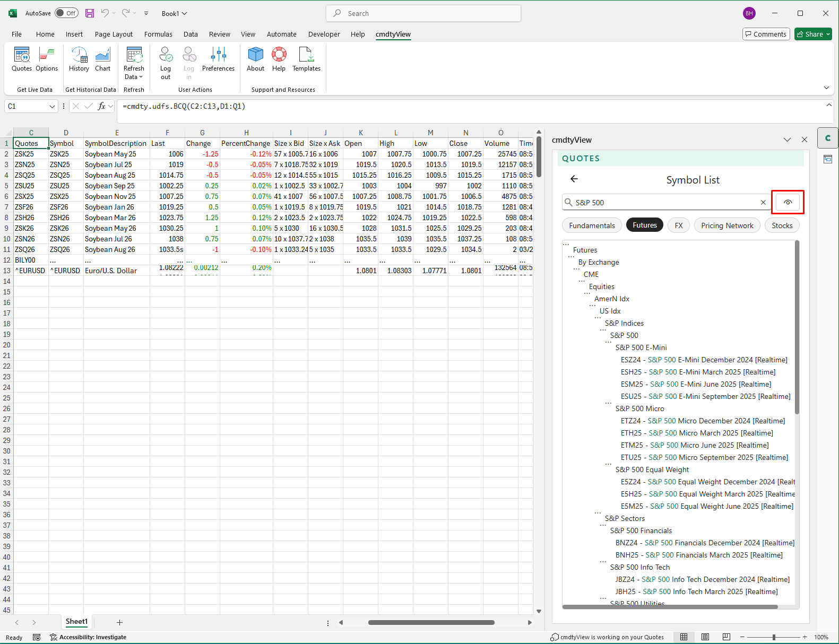Image resolution: width=839 pixels, height=644 pixels.
Task: Click the Insert Function fx icon
Action: 101,106
